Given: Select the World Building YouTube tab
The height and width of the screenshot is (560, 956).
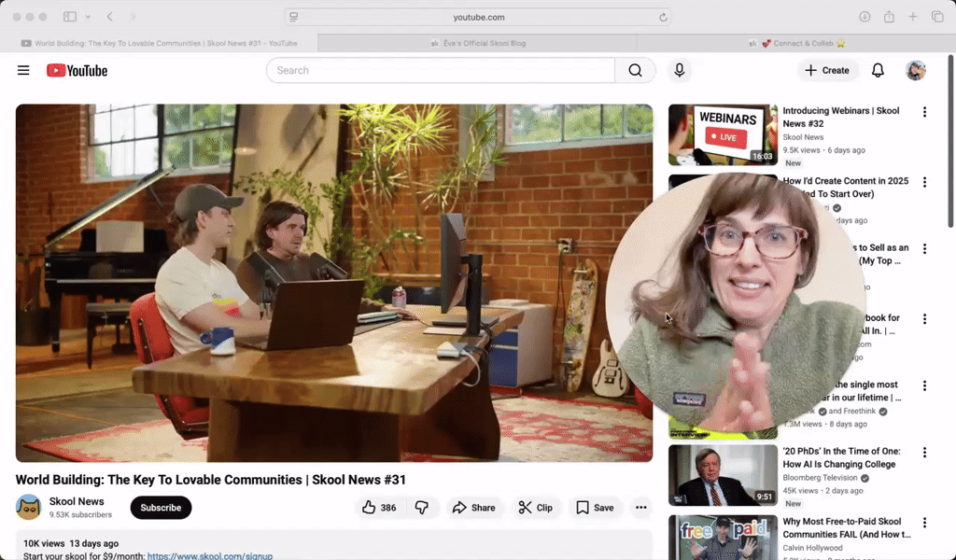Looking at the screenshot, I should (159, 43).
